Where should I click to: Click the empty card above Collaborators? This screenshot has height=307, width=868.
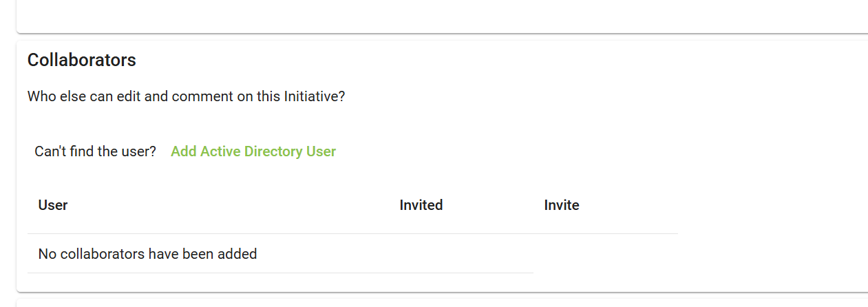point(441,15)
